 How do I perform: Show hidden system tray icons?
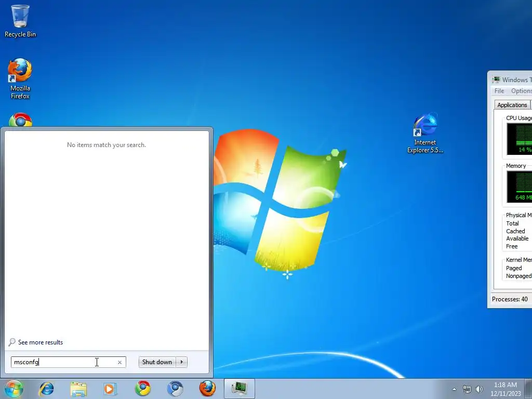point(454,389)
